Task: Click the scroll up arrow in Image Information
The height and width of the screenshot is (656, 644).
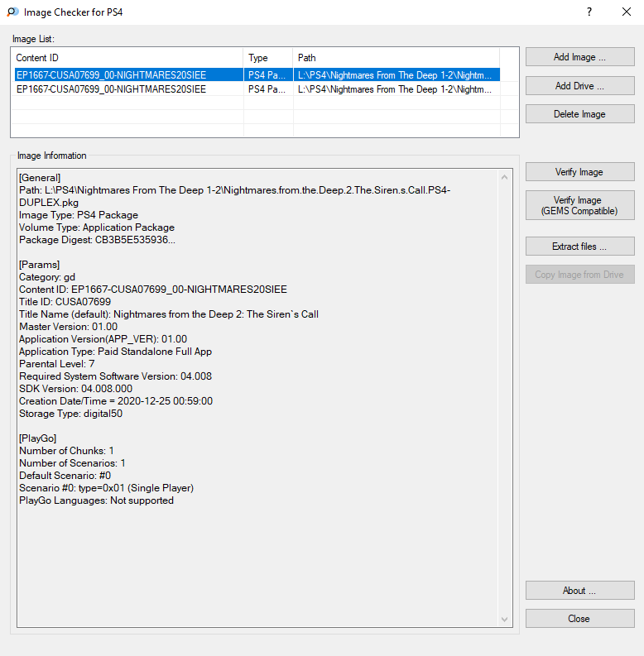Action: tap(505, 177)
